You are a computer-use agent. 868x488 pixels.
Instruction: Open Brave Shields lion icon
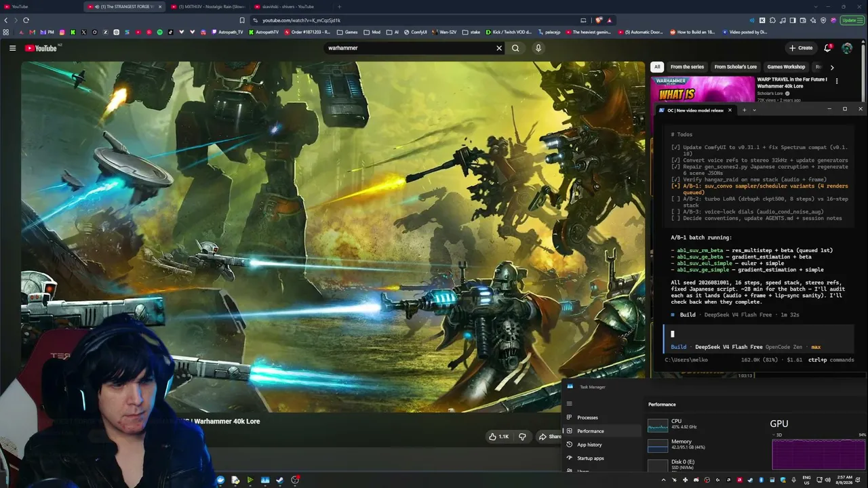[599, 20]
